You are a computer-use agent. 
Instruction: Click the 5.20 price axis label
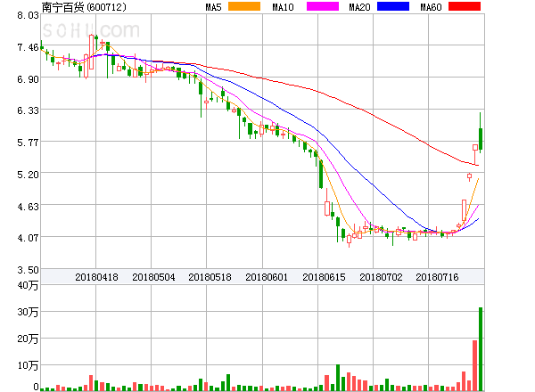[x=28, y=175]
